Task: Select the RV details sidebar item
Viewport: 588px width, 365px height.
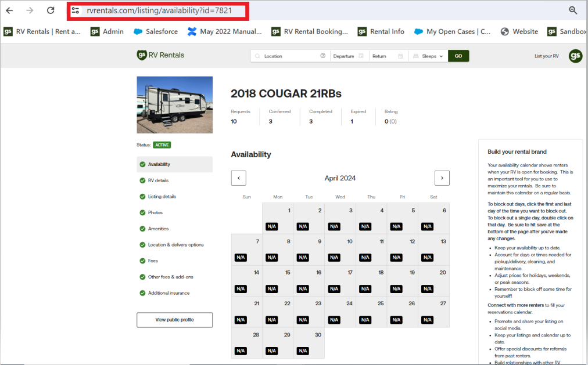Action: pos(158,180)
